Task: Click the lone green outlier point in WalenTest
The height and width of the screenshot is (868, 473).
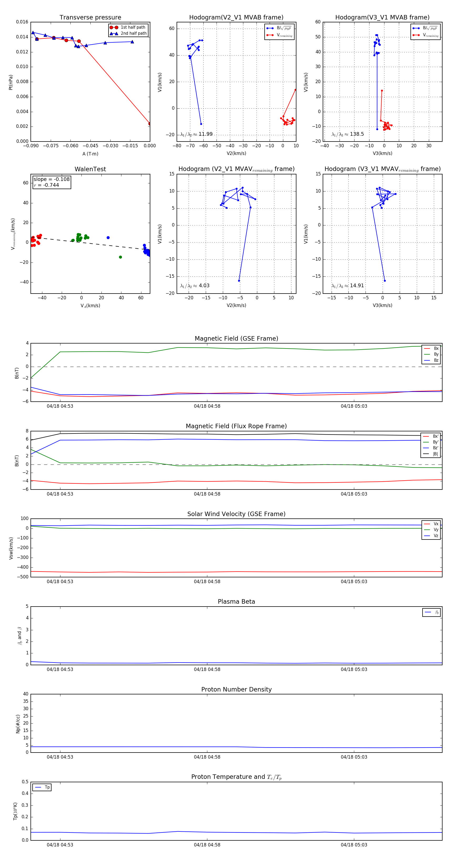Action: pyautogui.click(x=121, y=257)
